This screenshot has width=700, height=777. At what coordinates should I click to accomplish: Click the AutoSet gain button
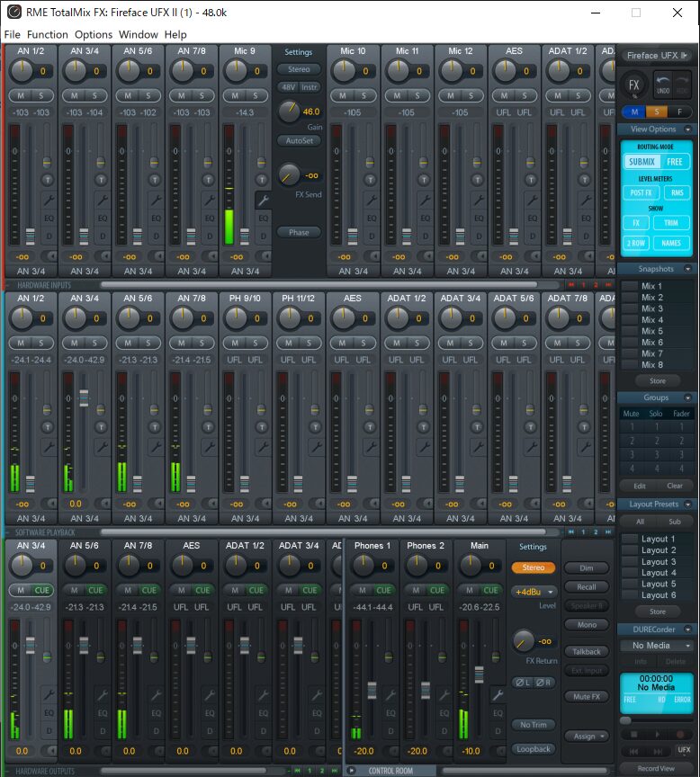[299, 140]
